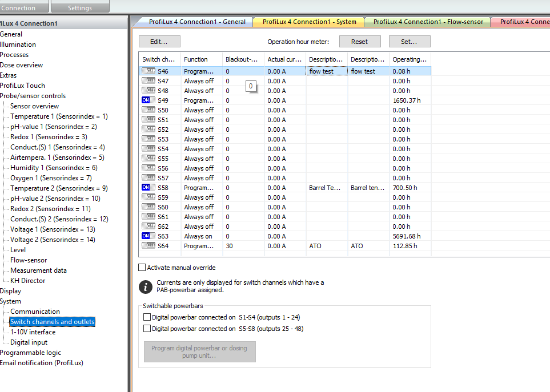Open ProfiLux 4 Connection1 - General tab
The height and width of the screenshot is (392, 550).
(197, 22)
